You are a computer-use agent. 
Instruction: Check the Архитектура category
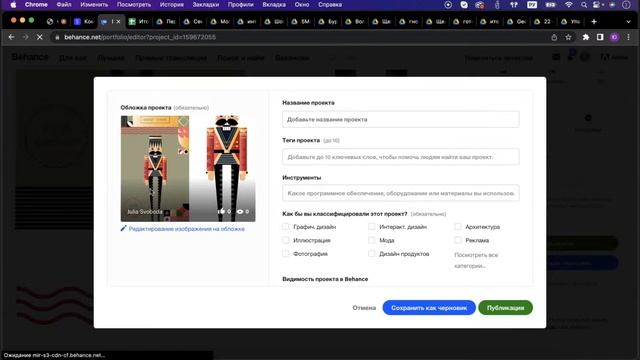(x=458, y=227)
